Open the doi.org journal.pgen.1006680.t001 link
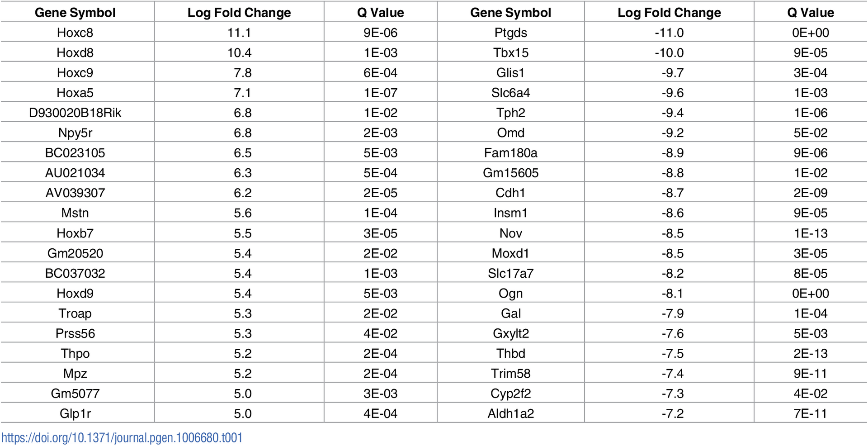The height and width of the screenshot is (446, 868). click(122, 438)
